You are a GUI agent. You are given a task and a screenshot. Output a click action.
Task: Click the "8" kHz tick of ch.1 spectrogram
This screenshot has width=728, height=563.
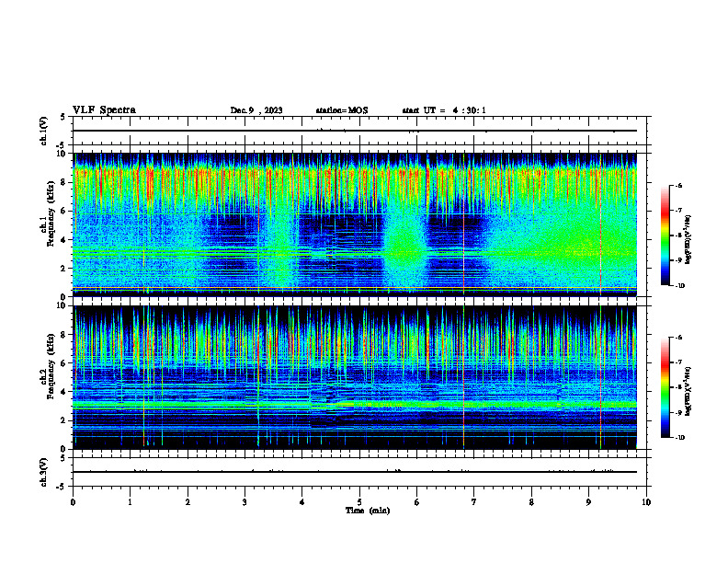[63, 182]
